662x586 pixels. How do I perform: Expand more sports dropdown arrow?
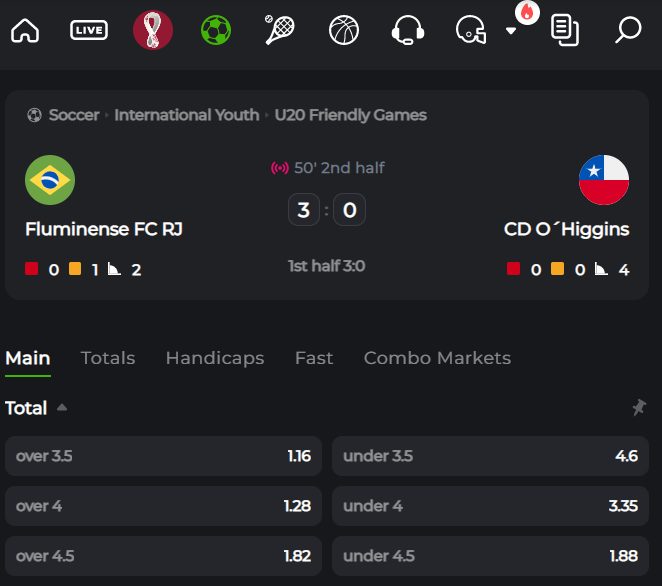tap(511, 30)
